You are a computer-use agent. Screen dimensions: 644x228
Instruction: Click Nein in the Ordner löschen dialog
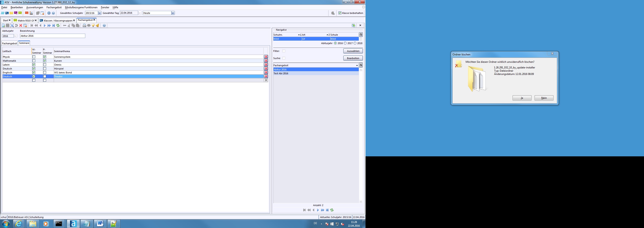(544, 98)
